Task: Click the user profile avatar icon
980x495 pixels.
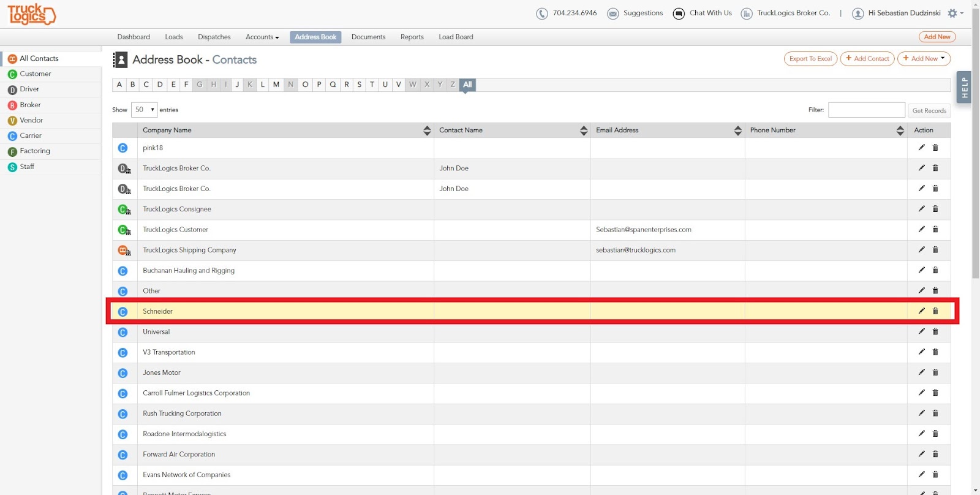Action: [858, 13]
